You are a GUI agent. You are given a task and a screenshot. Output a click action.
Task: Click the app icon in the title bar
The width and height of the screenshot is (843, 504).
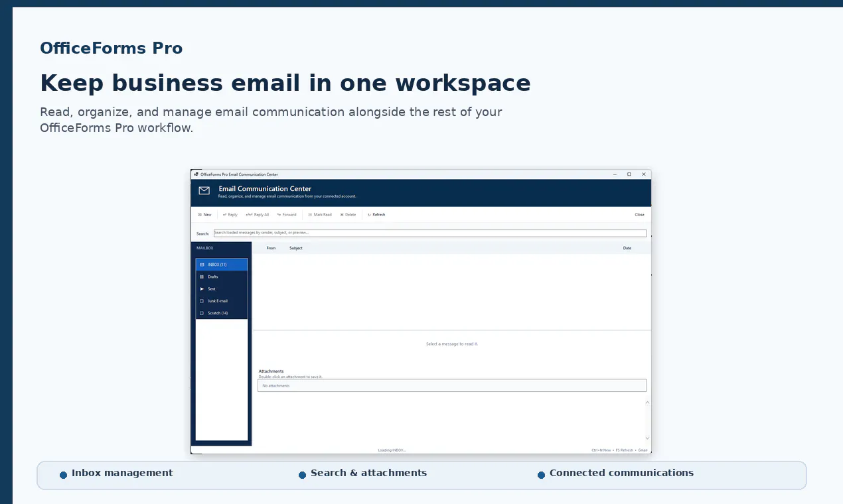tap(196, 174)
